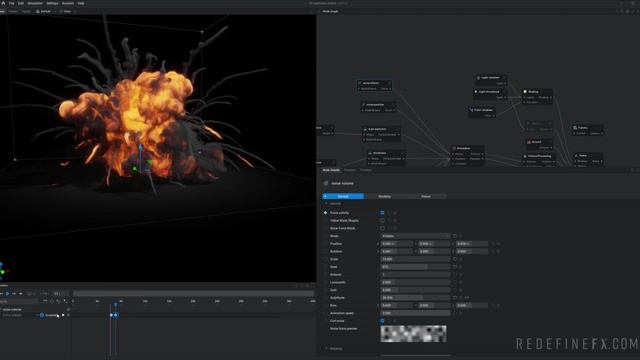
Task: Toggle the Show Force Mask checkbox
Action: coord(382,228)
